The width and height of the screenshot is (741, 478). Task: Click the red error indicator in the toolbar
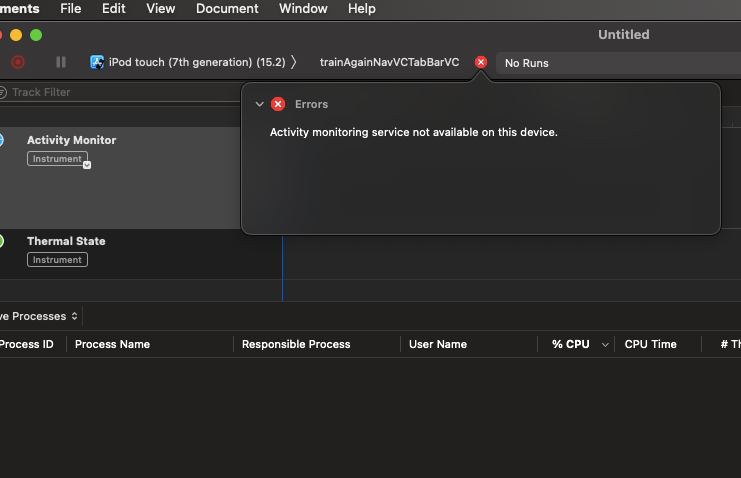click(481, 62)
